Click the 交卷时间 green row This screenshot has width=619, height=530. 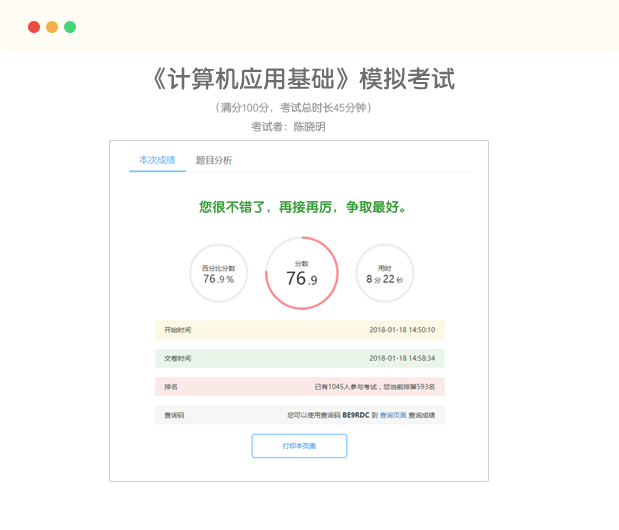point(299,358)
